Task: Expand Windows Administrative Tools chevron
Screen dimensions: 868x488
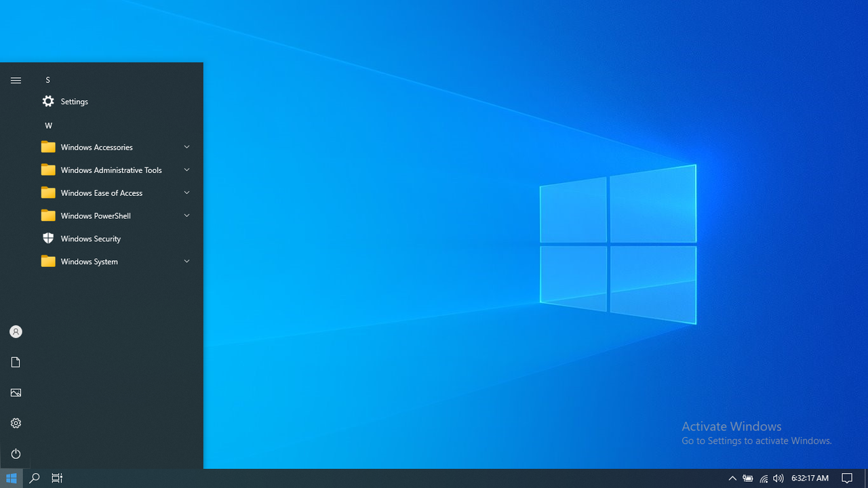Action: click(x=186, y=169)
